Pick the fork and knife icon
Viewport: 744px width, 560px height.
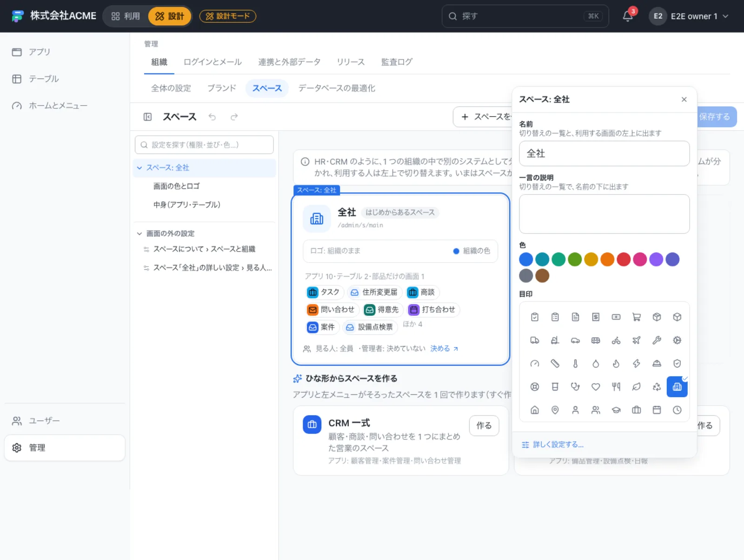click(x=616, y=387)
